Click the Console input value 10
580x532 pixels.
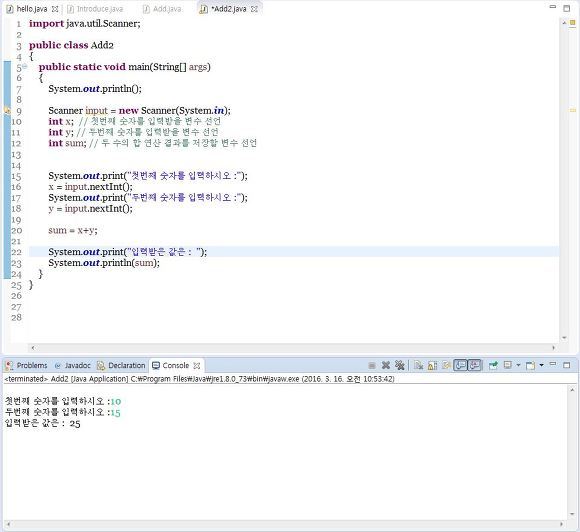[116, 401]
